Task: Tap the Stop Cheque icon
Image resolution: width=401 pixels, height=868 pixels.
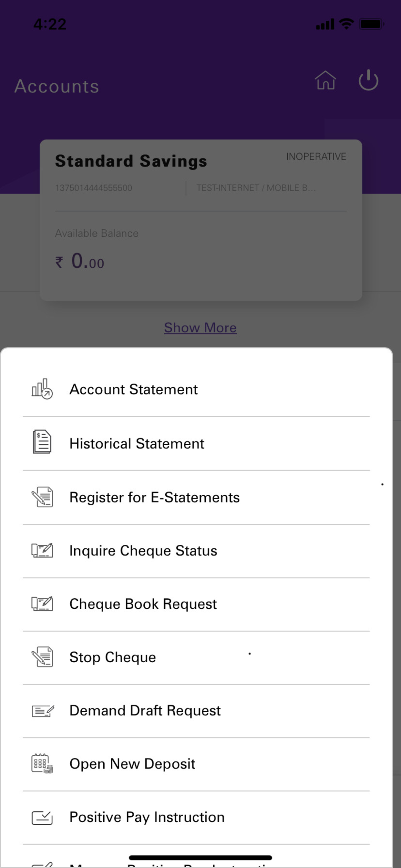Action: point(42,656)
